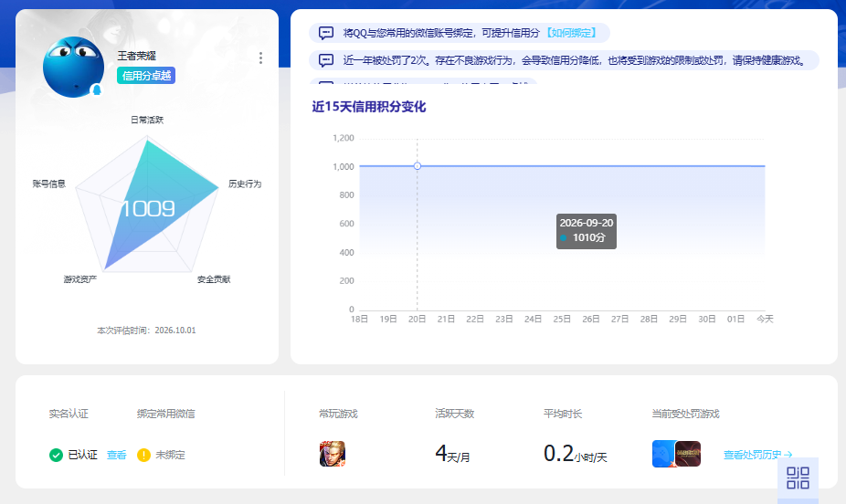
Task: Click the chat icon beside the punishment notice
Action: click(x=326, y=60)
